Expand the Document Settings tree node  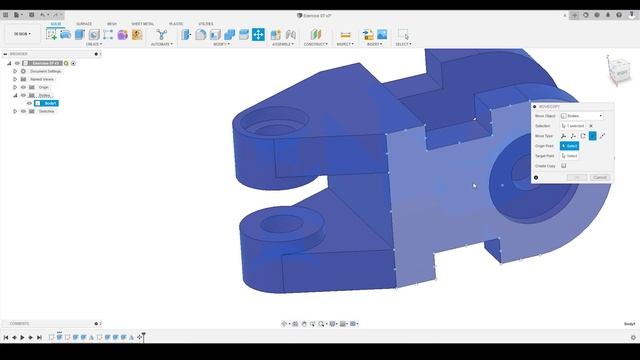pyautogui.click(x=15, y=71)
